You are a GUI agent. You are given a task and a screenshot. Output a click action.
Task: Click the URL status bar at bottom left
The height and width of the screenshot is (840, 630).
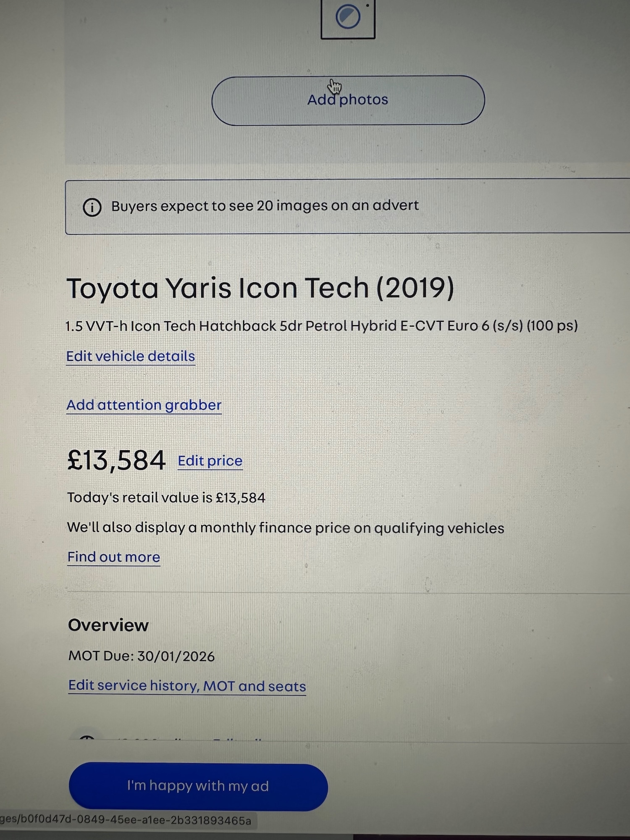[126, 820]
